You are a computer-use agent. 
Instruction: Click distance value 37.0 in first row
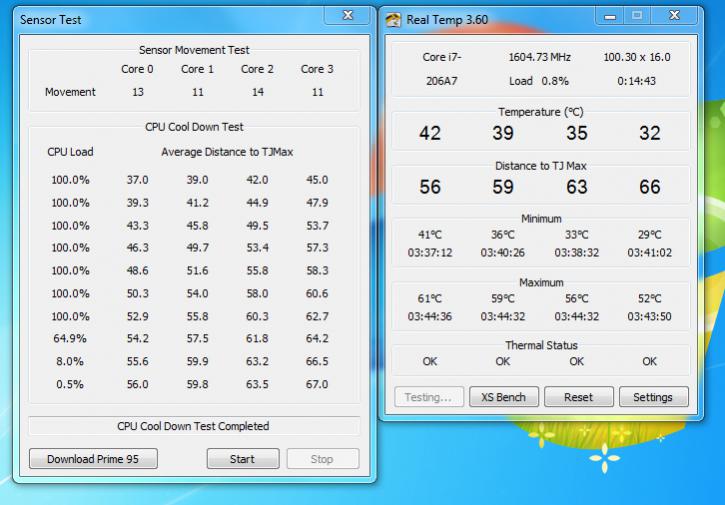138,180
